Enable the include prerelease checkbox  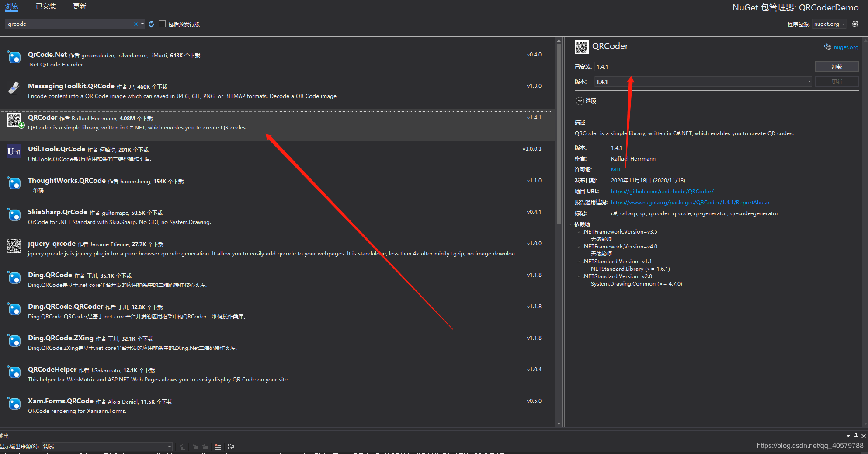(x=162, y=24)
